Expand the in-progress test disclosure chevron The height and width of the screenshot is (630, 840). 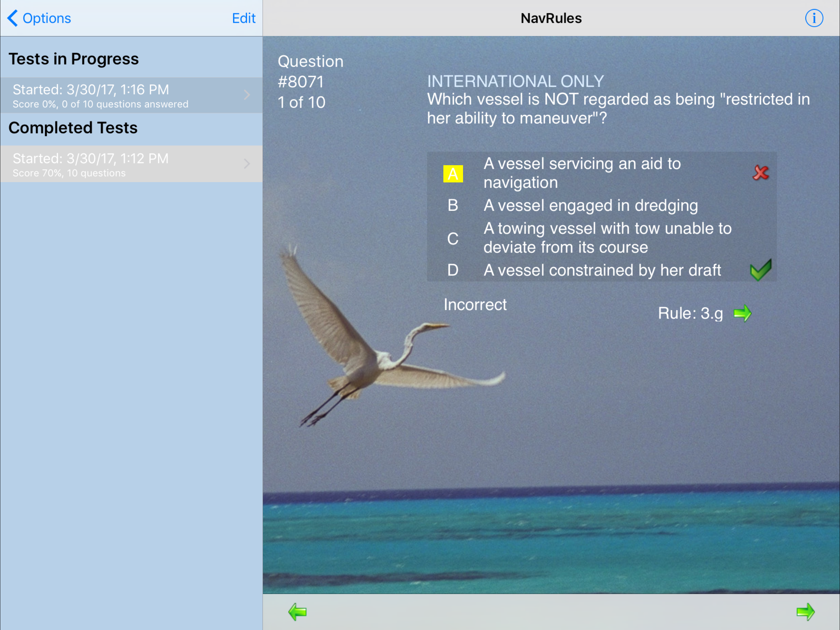click(247, 95)
